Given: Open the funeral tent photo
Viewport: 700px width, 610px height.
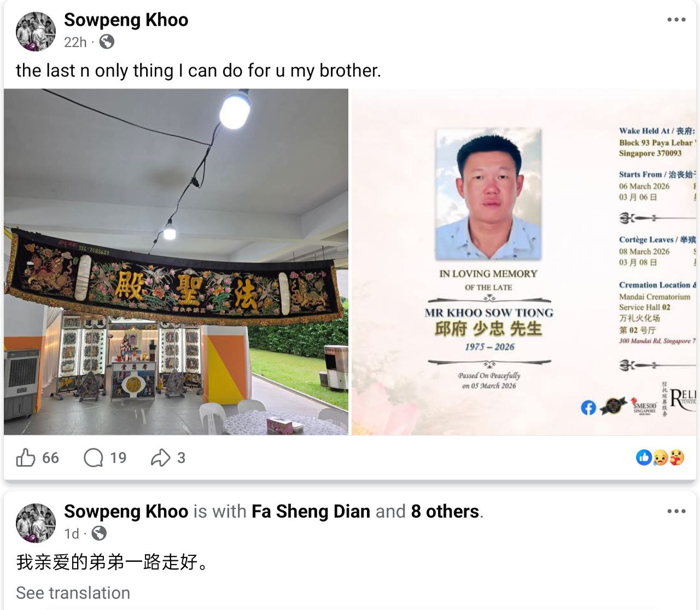Looking at the screenshot, I should [176, 262].
